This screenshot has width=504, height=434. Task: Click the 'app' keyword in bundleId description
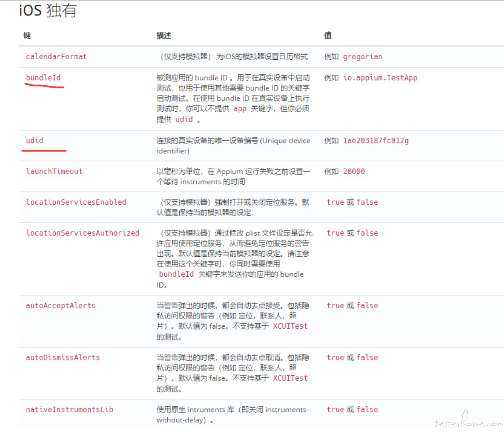click(x=240, y=108)
